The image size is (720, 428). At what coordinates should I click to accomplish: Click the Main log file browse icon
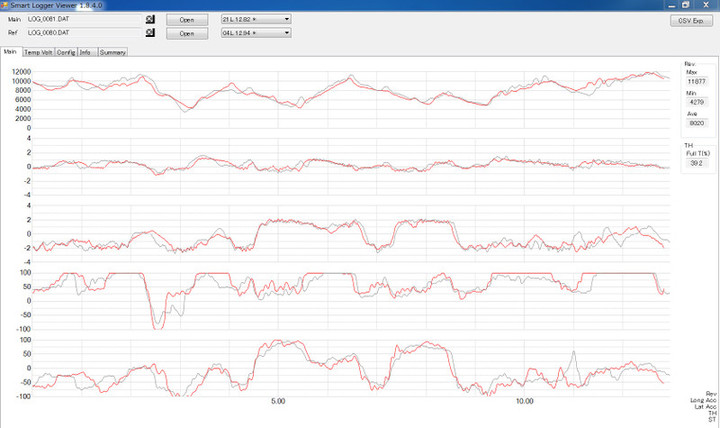[x=150, y=19]
